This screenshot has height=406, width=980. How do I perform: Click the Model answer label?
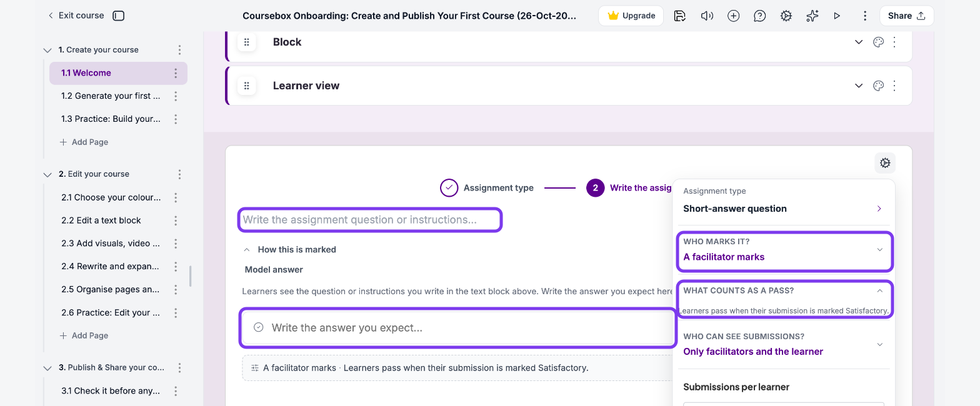point(274,270)
